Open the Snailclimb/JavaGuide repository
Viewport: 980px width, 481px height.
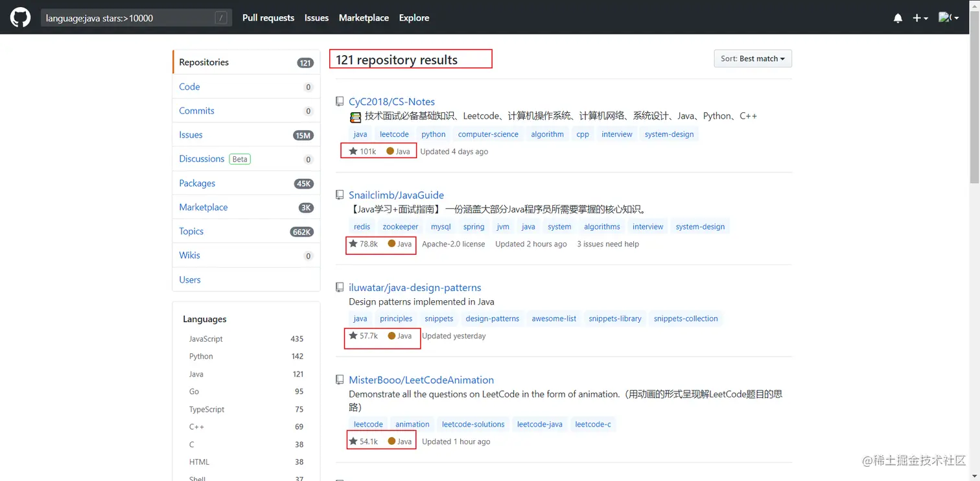pyautogui.click(x=396, y=195)
